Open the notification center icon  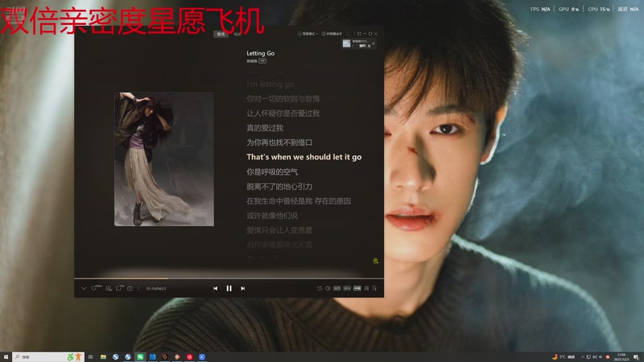(x=636, y=357)
